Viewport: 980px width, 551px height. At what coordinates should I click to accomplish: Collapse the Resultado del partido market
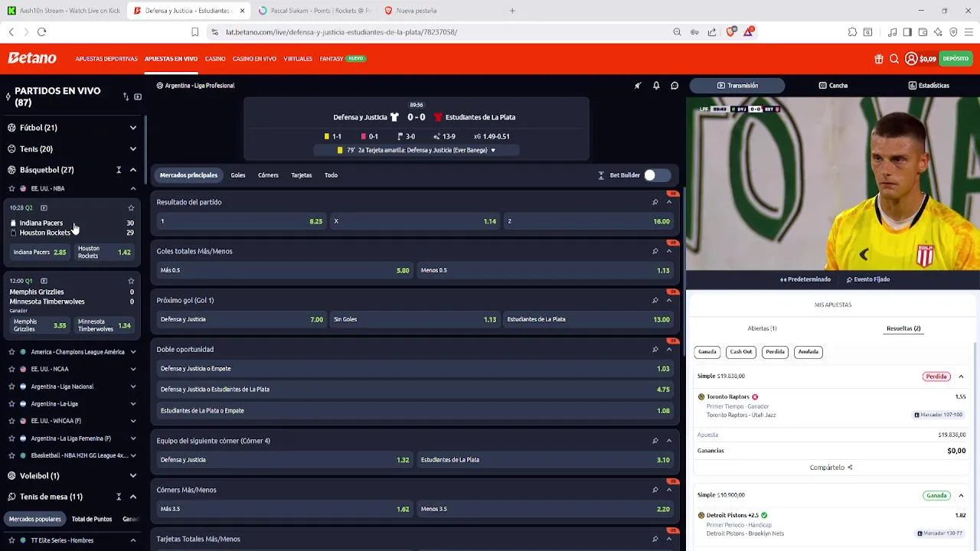click(x=669, y=202)
